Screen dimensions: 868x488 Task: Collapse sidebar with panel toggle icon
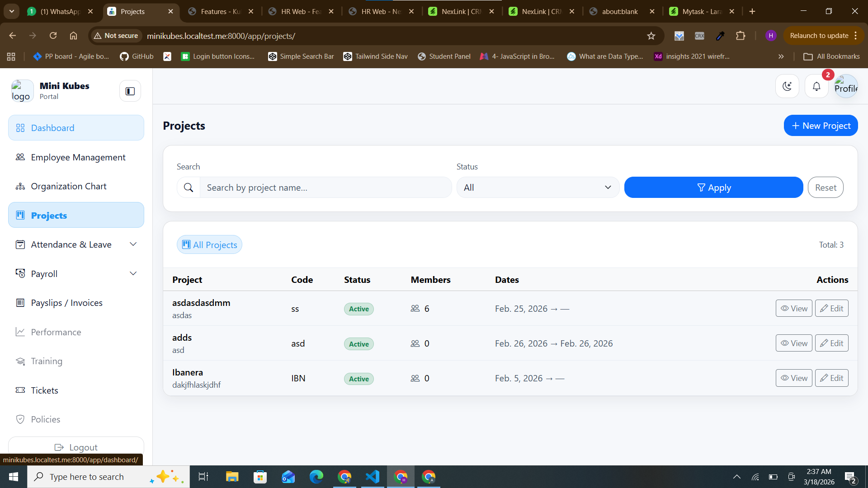point(130,91)
